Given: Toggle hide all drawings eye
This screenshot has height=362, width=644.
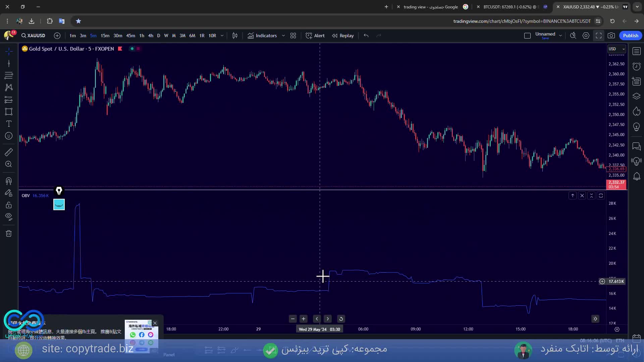Looking at the screenshot, I should (x=9, y=217).
